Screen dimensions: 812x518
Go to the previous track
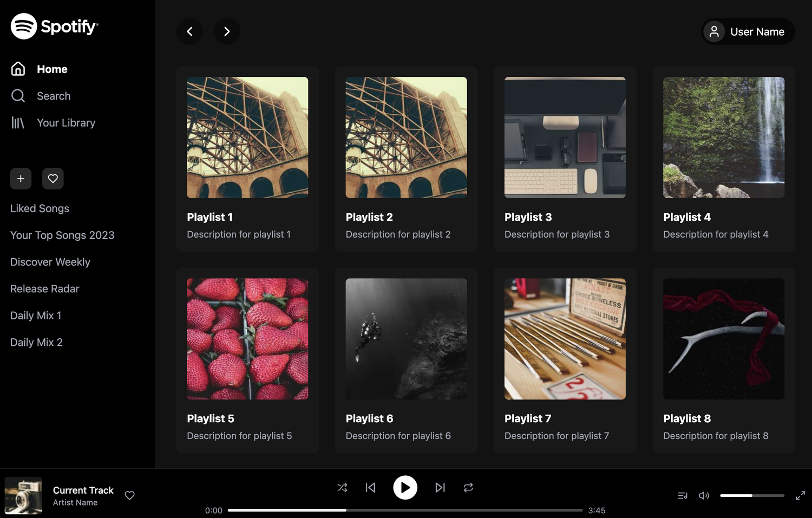[370, 488]
